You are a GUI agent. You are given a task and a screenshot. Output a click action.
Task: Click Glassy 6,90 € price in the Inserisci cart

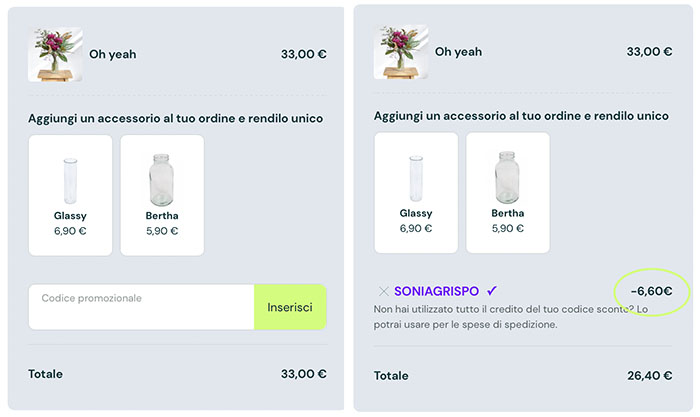[x=70, y=230]
